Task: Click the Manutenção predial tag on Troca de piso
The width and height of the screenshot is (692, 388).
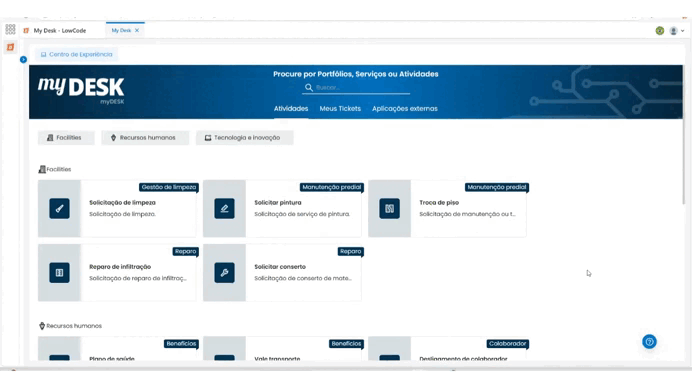Action: (496, 187)
